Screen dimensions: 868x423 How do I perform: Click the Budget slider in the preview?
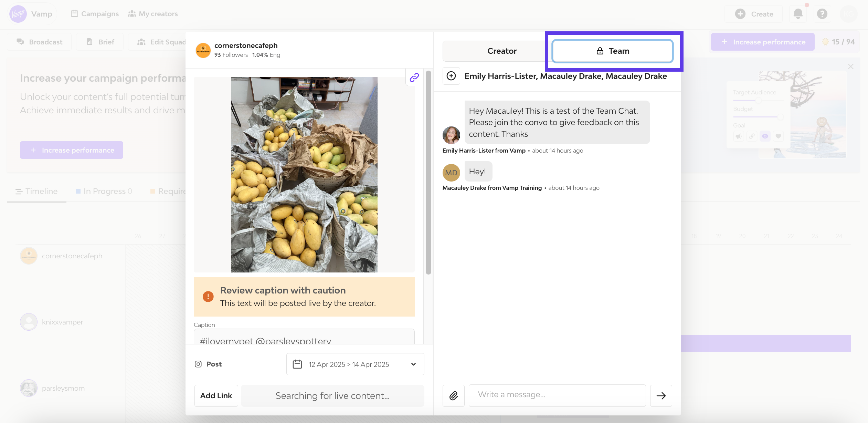(759, 117)
